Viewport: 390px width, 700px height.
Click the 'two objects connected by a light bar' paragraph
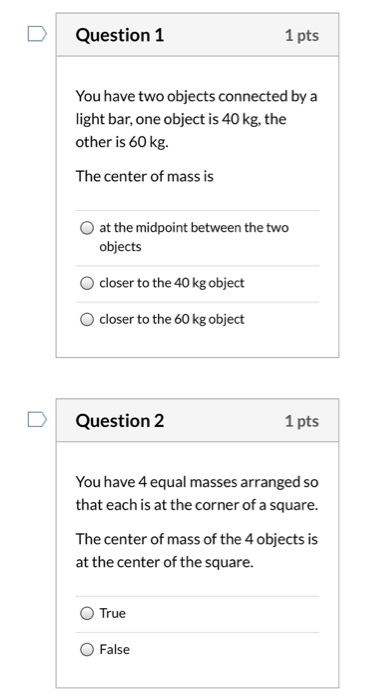pos(196,119)
